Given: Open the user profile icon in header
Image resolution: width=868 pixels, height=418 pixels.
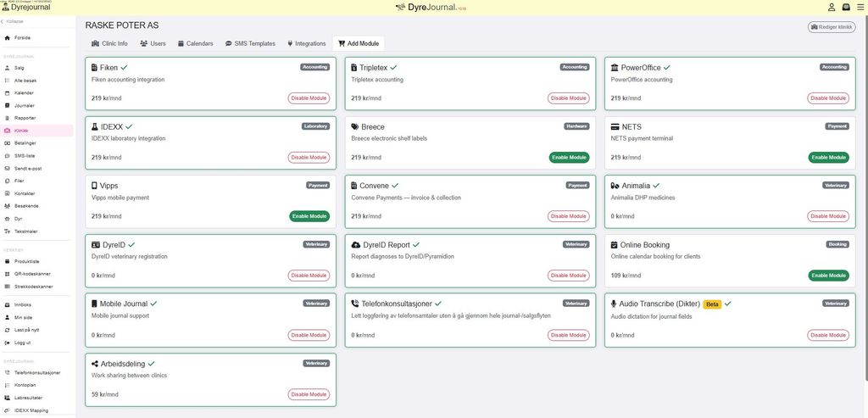Looking at the screenshot, I should click(x=832, y=7).
